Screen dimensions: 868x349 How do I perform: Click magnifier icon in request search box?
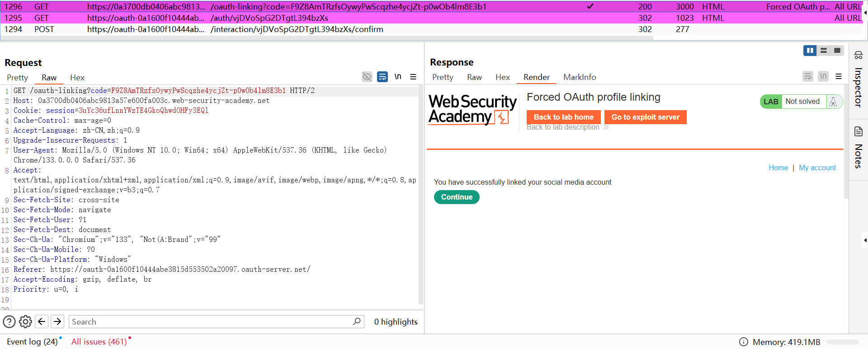(x=357, y=321)
